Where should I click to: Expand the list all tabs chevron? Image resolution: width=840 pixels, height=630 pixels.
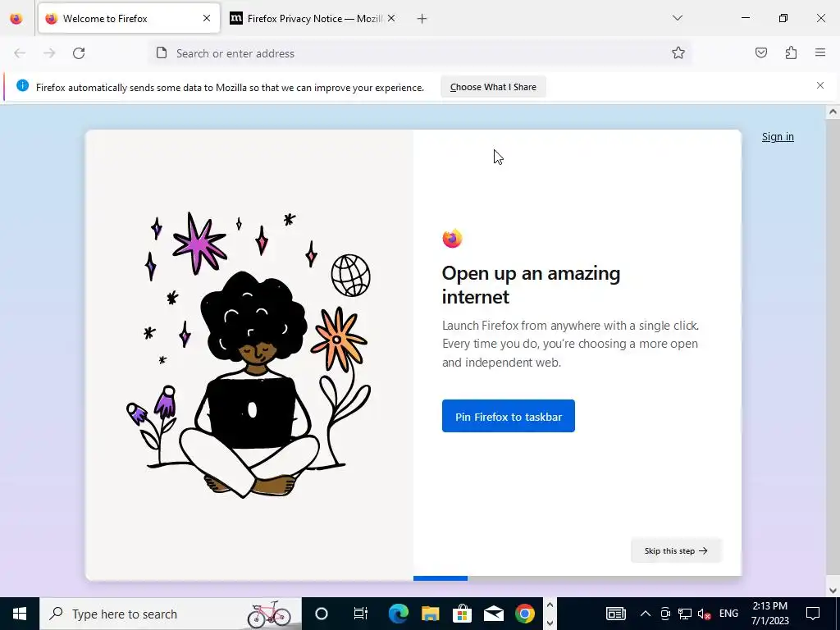pyautogui.click(x=677, y=18)
